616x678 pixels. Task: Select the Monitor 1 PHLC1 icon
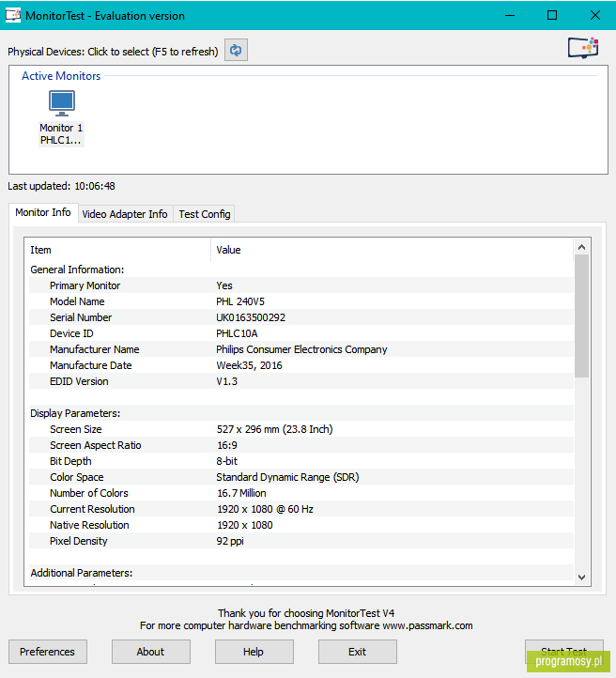[x=61, y=118]
